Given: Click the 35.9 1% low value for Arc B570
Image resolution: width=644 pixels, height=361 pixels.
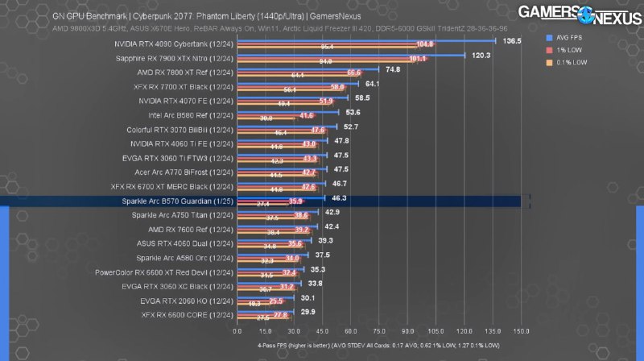Looking at the screenshot, I should tap(295, 201).
